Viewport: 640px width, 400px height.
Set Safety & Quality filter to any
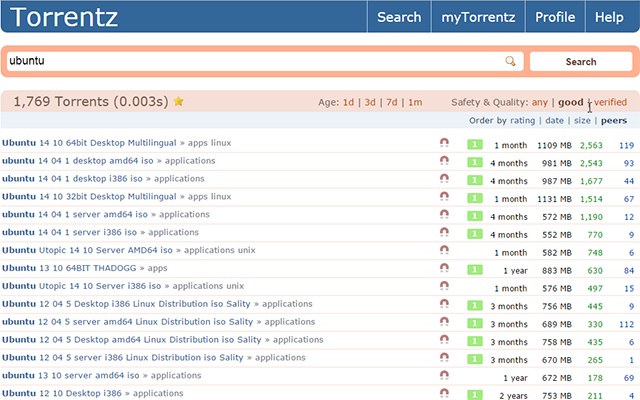539,102
